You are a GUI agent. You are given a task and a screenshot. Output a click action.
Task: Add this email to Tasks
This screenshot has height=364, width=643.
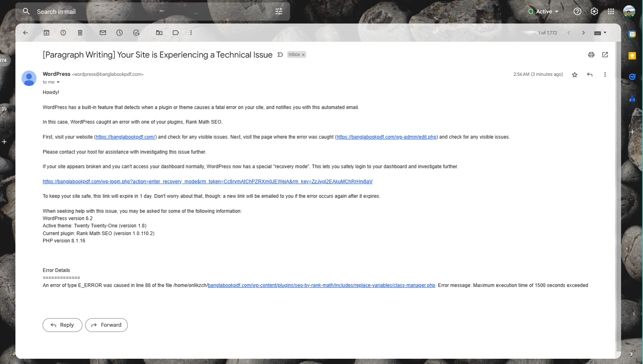coord(137,33)
